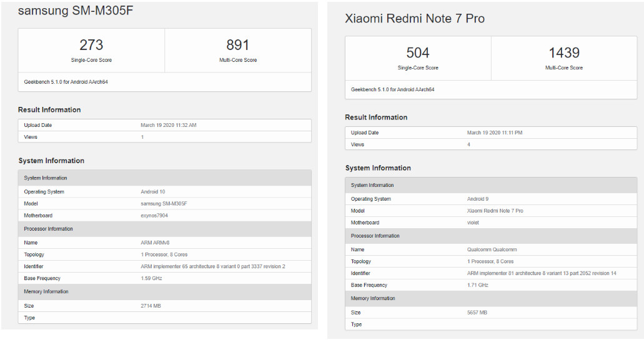Select upload date March 19 2020 11:11 PM
The image size is (644, 342).
coord(495,133)
